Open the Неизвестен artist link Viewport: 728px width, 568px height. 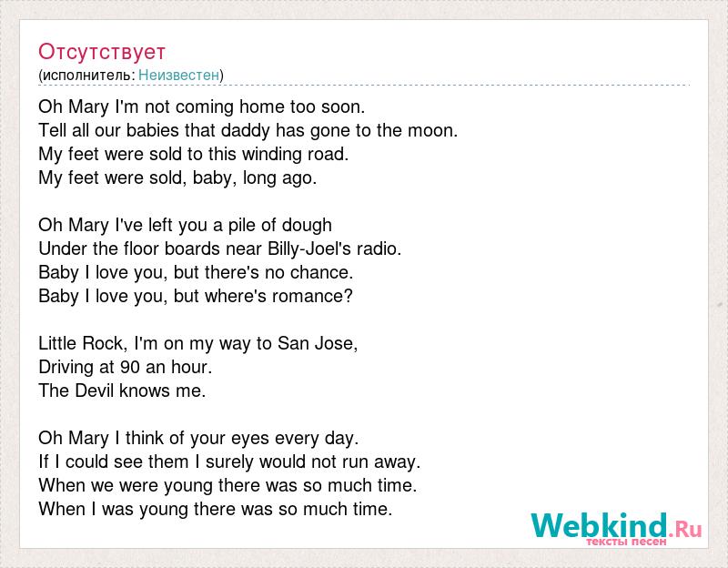tap(178, 75)
